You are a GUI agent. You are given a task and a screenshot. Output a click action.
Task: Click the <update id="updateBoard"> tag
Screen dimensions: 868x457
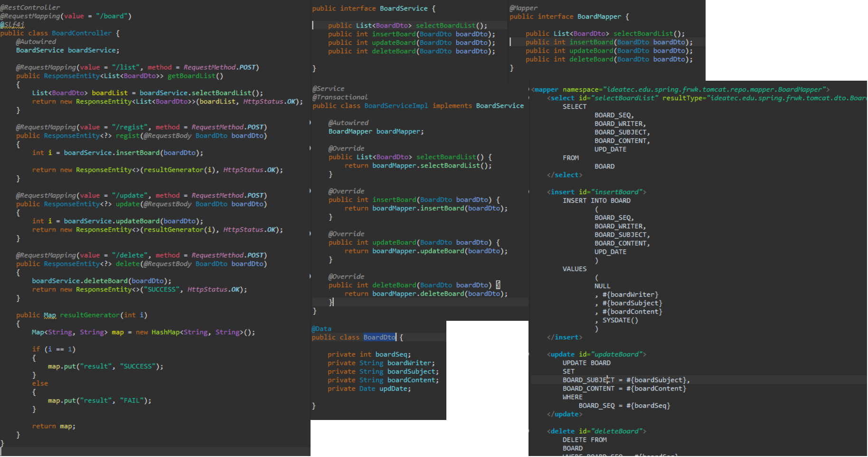[x=596, y=354]
